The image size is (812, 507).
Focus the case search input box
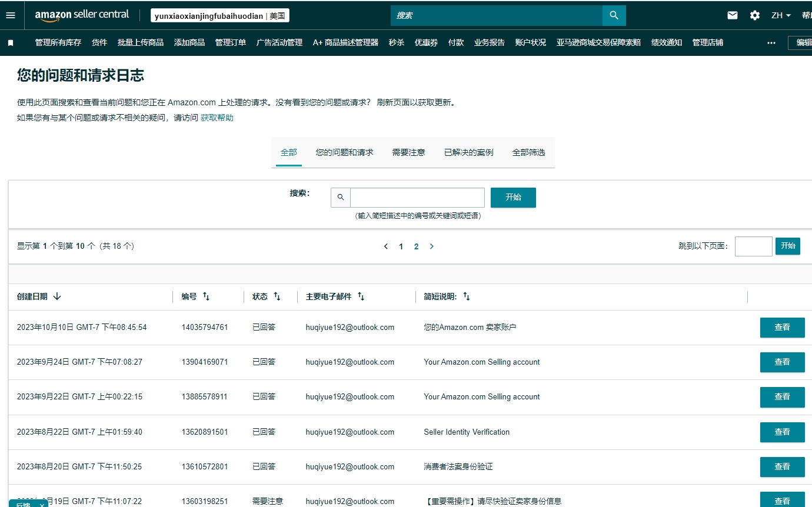[x=417, y=198]
